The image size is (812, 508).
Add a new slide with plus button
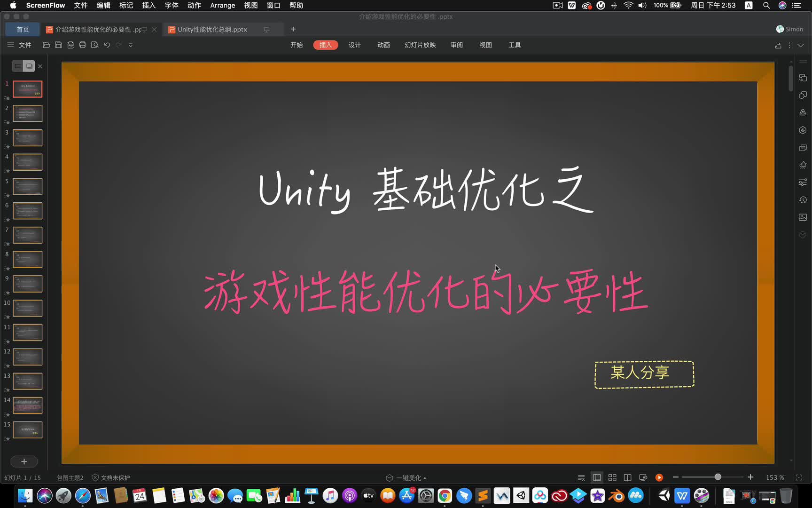pos(24,461)
